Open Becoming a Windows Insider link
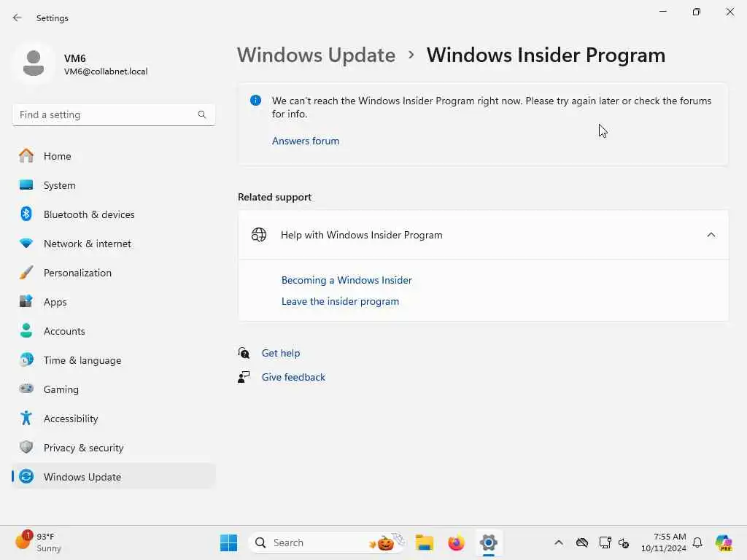The width and height of the screenshot is (747, 560). (347, 280)
